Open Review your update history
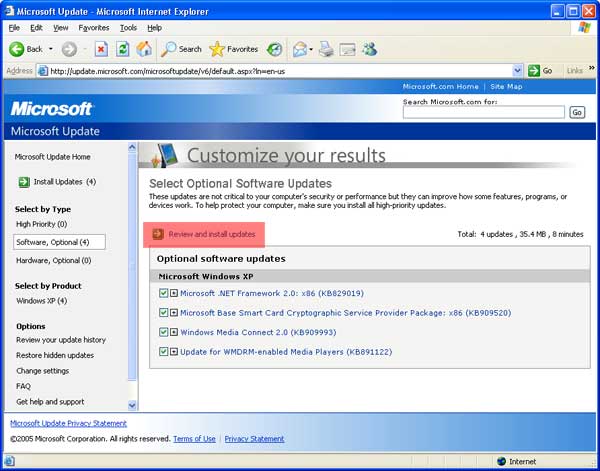 (x=61, y=340)
